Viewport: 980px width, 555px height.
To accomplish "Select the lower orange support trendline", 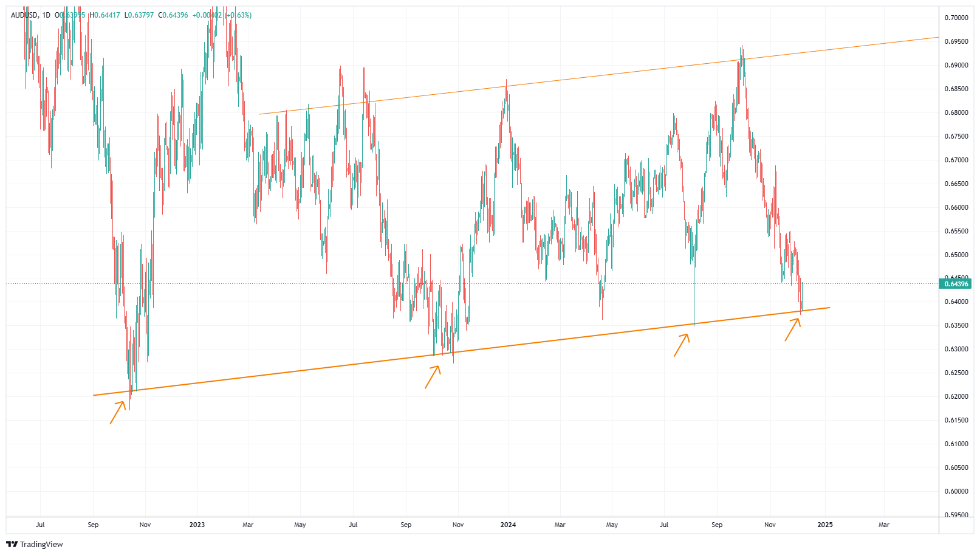I will tap(462, 352).
